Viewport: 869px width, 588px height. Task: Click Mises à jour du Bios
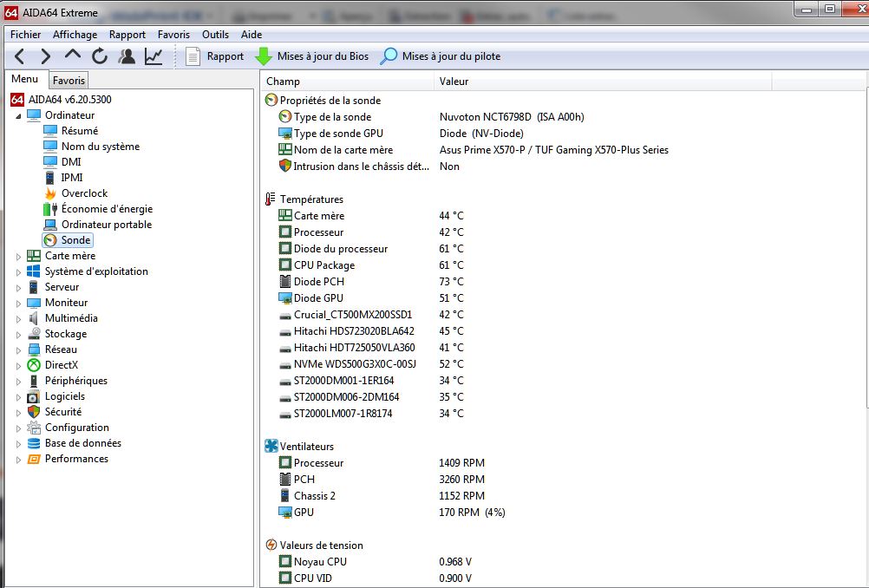point(311,56)
